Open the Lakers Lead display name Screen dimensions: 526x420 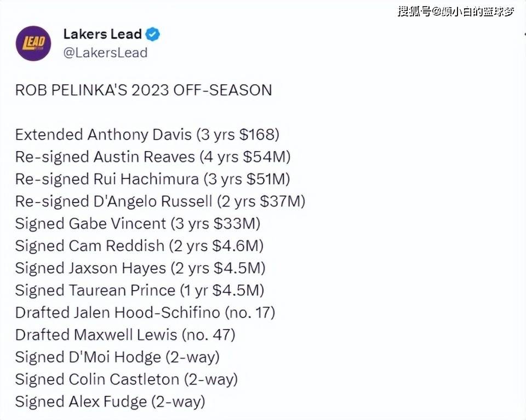(102, 34)
